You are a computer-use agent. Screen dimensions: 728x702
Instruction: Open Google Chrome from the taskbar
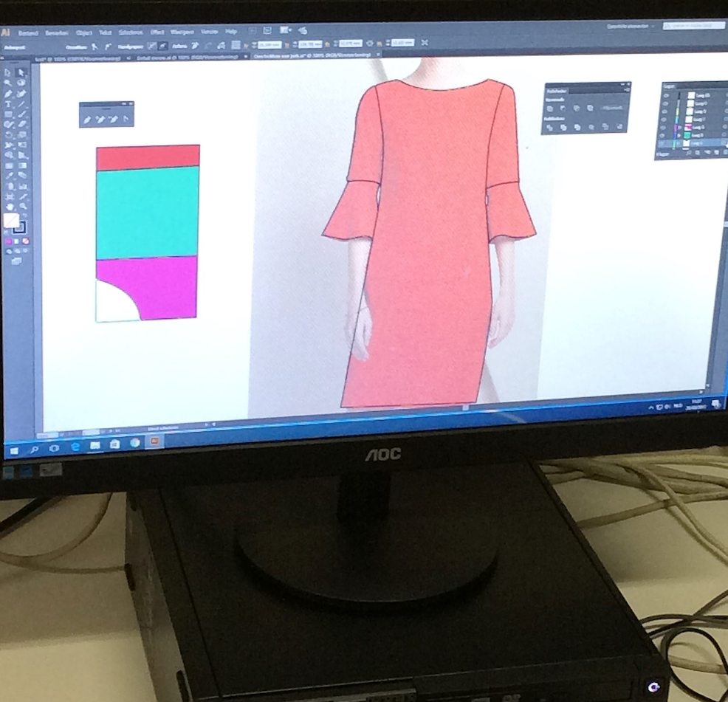point(135,442)
